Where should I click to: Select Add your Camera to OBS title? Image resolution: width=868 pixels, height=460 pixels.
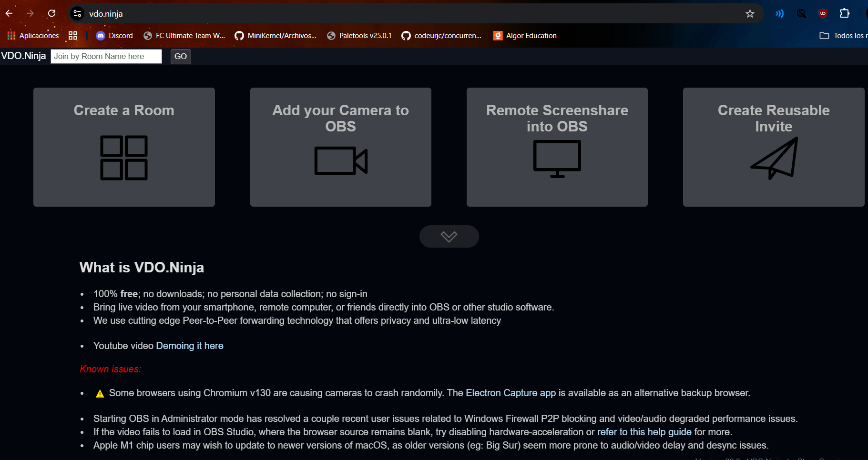(x=341, y=118)
